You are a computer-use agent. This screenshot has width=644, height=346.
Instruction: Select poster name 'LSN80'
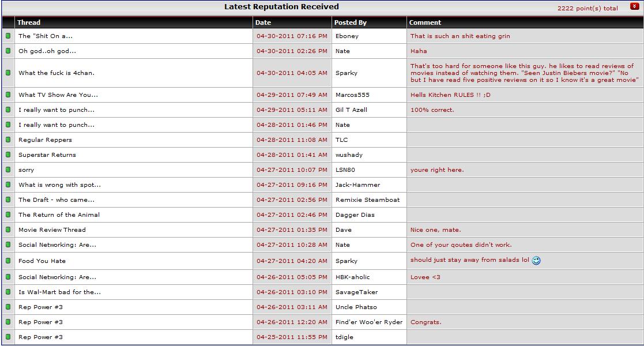(x=345, y=170)
